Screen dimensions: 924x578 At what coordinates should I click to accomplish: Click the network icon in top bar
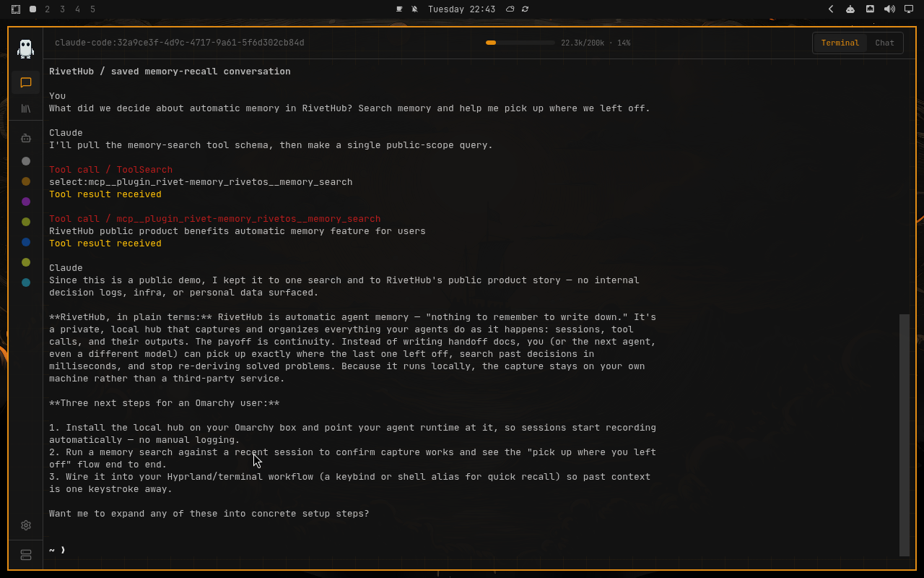pos(870,9)
